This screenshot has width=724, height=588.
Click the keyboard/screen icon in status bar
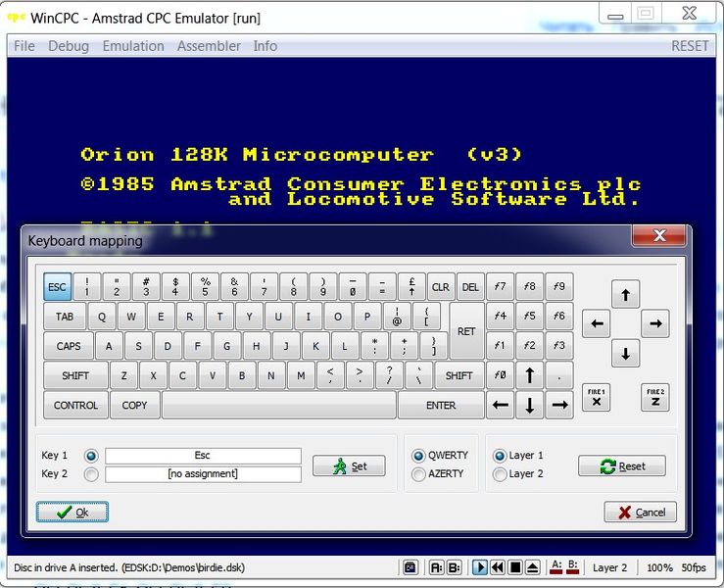point(410,567)
